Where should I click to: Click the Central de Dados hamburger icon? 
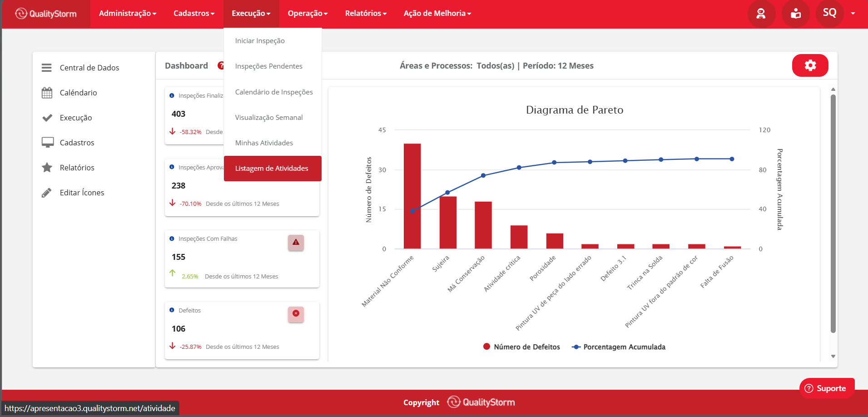[x=46, y=68]
